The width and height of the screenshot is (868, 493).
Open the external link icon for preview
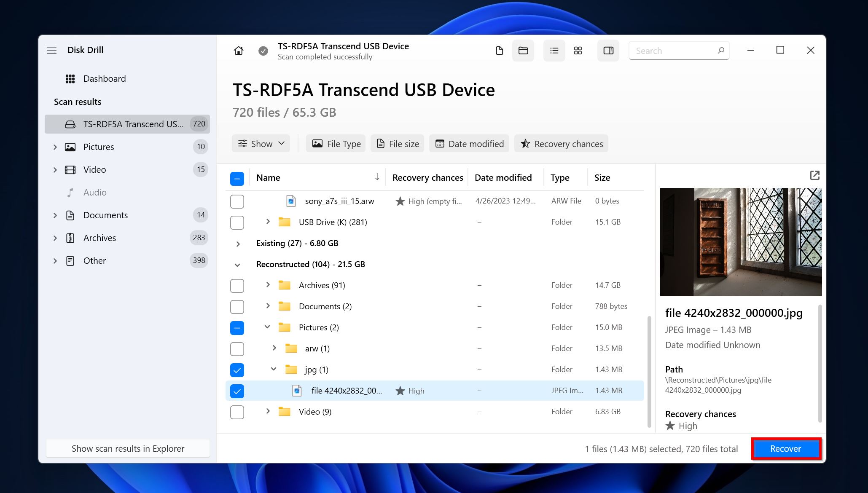(x=814, y=175)
